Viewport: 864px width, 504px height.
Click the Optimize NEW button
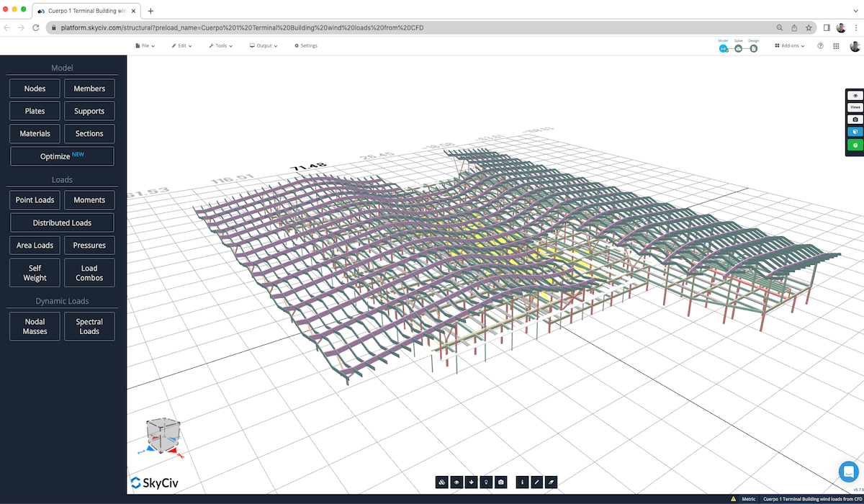[x=62, y=156]
